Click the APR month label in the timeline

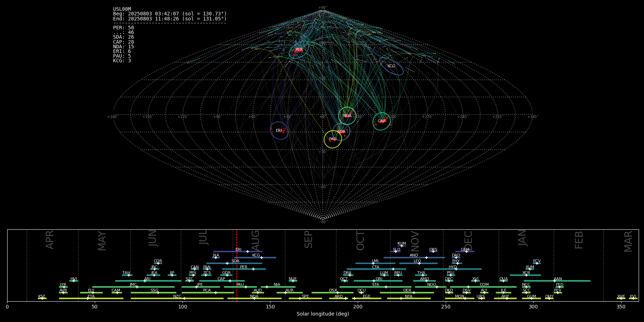click(x=50, y=240)
